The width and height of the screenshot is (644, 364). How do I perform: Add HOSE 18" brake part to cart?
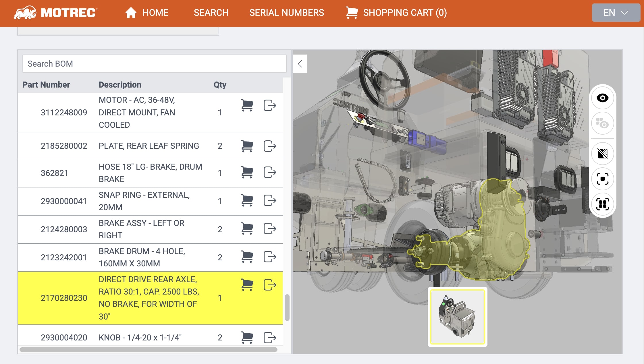tap(247, 172)
